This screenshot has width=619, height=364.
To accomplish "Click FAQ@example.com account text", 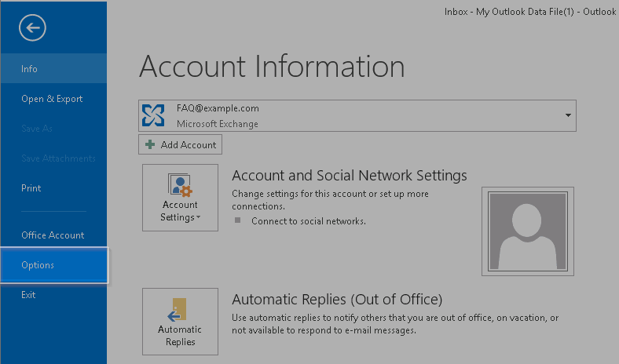I will tap(218, 108).
